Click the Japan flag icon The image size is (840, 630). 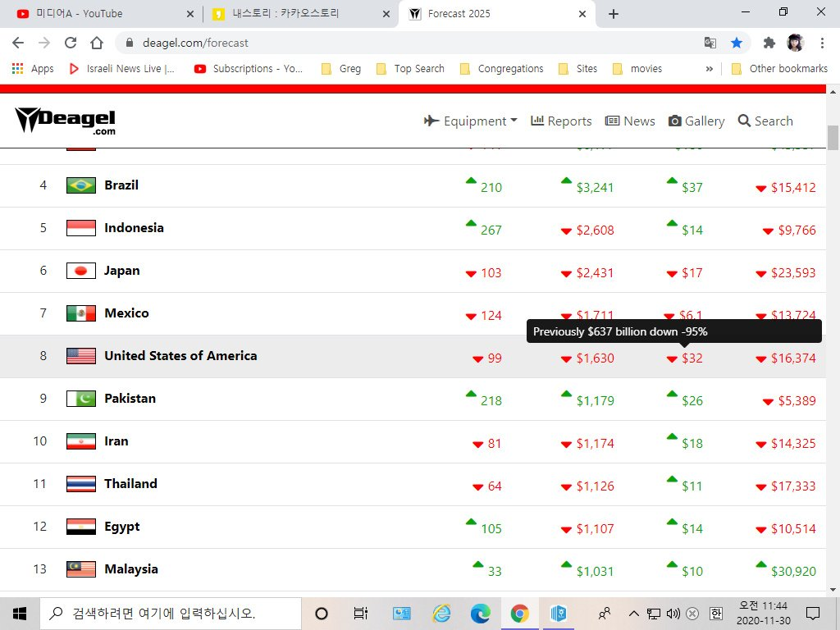click(x=81, y=271)
